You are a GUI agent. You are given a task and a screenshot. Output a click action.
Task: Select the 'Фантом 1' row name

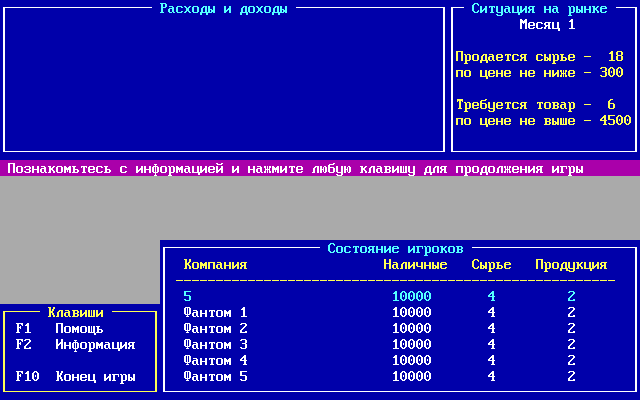[x=215, y=312]
